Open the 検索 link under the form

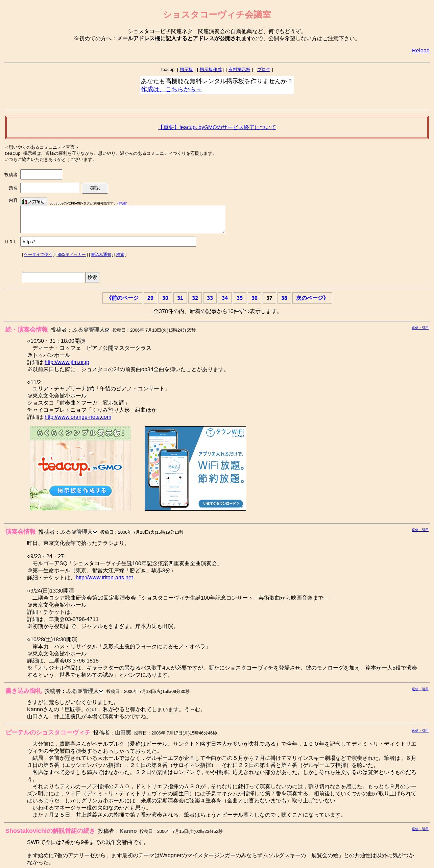[120, 255]
